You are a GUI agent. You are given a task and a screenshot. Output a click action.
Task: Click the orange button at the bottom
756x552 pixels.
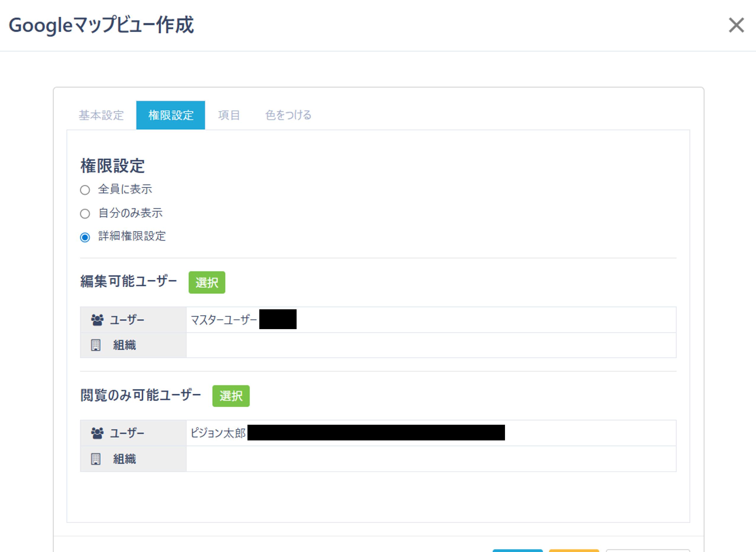(574, 551)
